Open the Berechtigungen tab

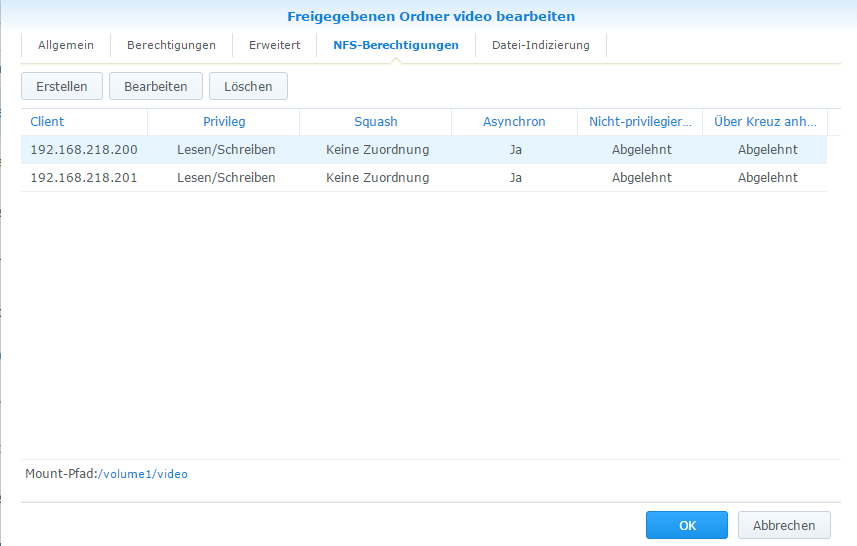click(171, 45)
